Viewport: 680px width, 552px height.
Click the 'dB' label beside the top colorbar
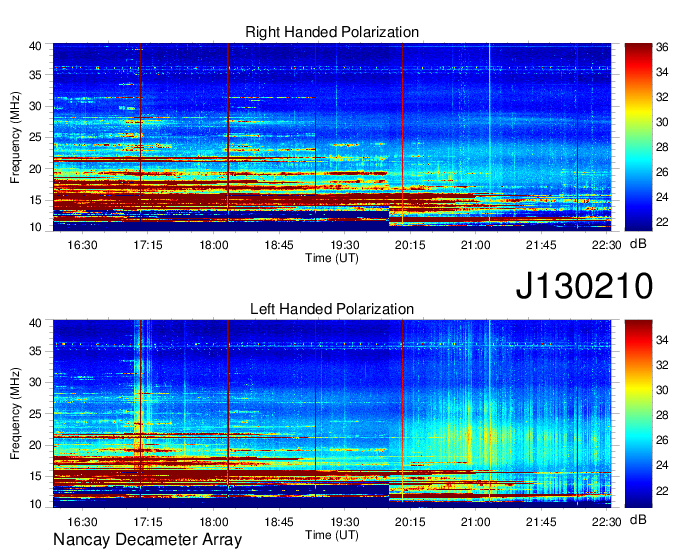[x=638, y=244]
